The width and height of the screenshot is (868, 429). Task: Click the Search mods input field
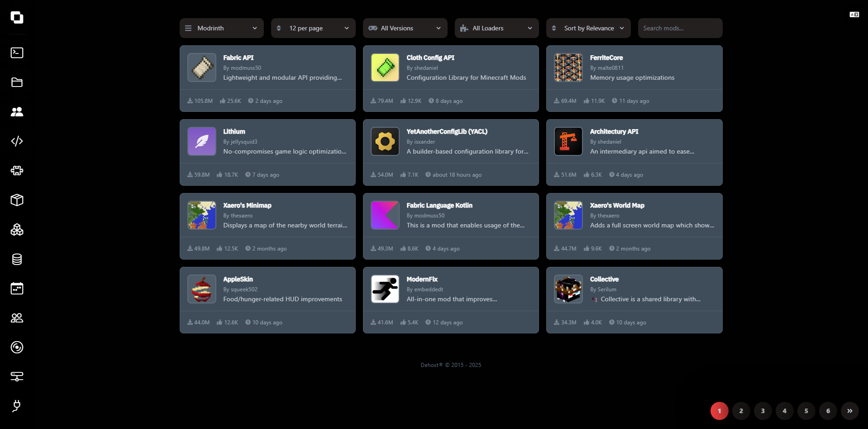680,28
